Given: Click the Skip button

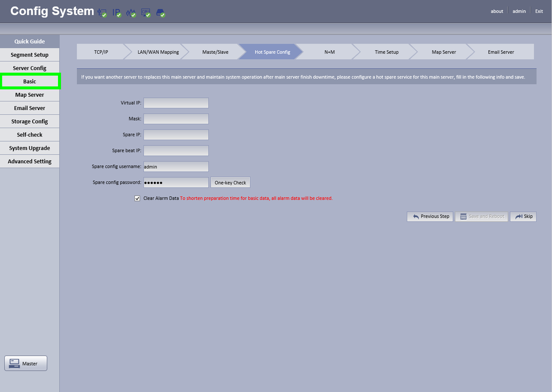Looking at the screenshot, I should click(523, 216).
